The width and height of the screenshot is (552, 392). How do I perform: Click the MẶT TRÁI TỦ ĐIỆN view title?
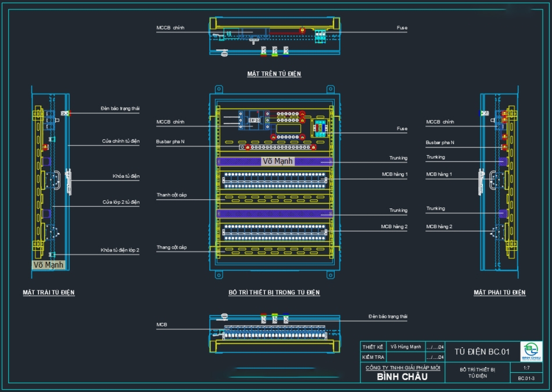(x=49, y=293)
